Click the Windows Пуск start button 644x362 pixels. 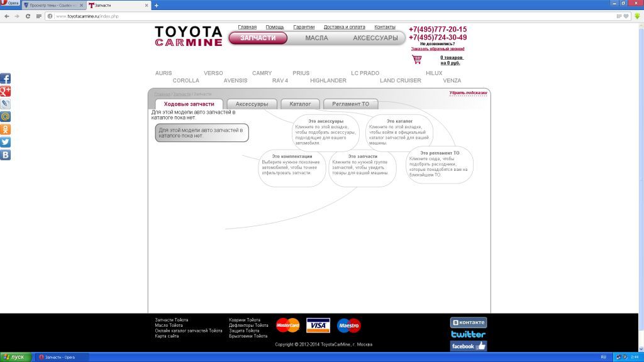point(14,357)
